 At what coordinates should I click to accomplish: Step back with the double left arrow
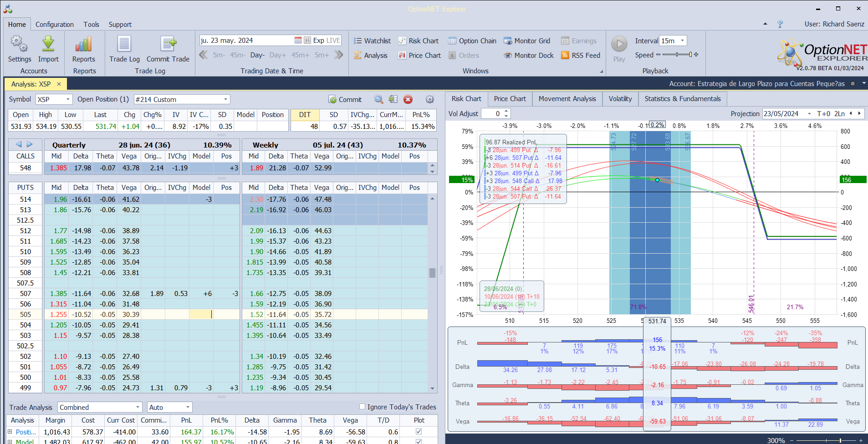[204, 55]
